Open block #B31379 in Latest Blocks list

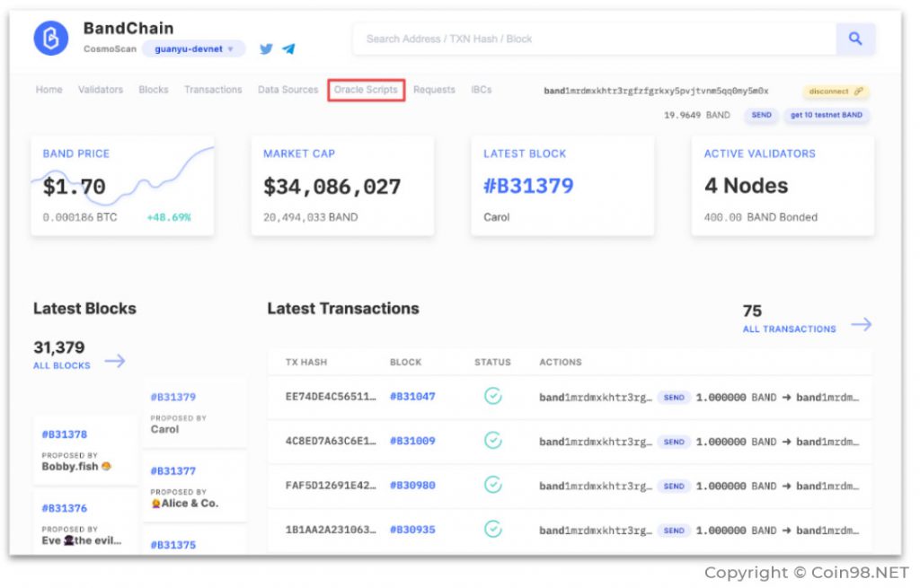click(173, 397)
